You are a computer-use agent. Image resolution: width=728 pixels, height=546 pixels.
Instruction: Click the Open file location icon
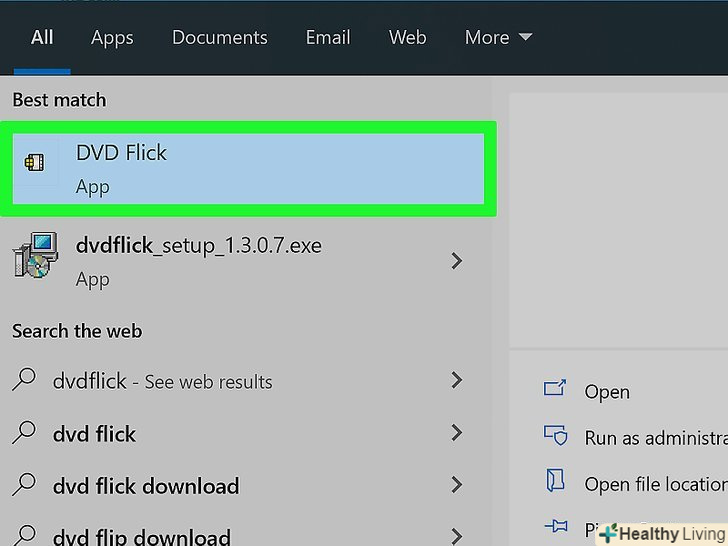pos(555,483)
